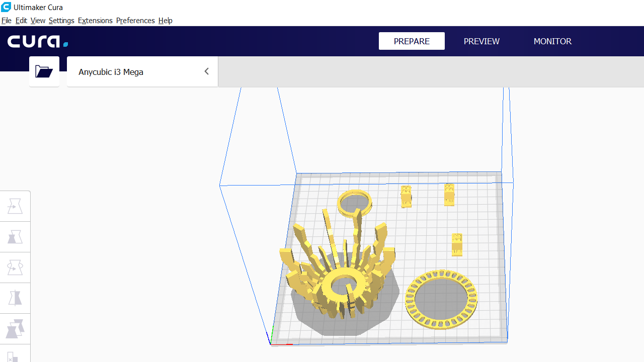Open the View menu
Image resolution: width=644 pixels, height=362 pixels.
tap(38, 21)
